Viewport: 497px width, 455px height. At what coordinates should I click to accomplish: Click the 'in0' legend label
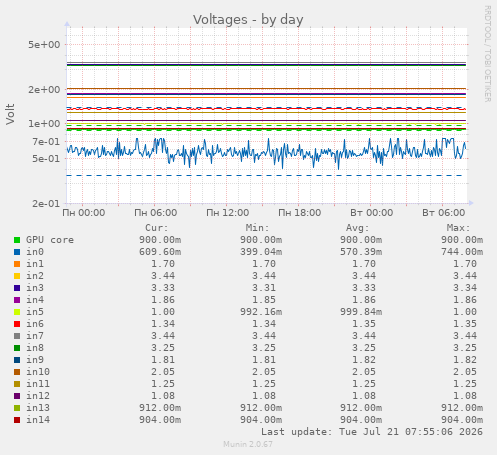pyautogui.click(x=35, y=252)
